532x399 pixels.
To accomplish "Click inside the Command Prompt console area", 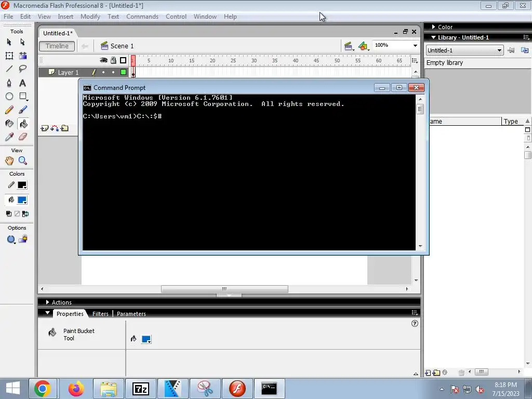I will point(249,172).
